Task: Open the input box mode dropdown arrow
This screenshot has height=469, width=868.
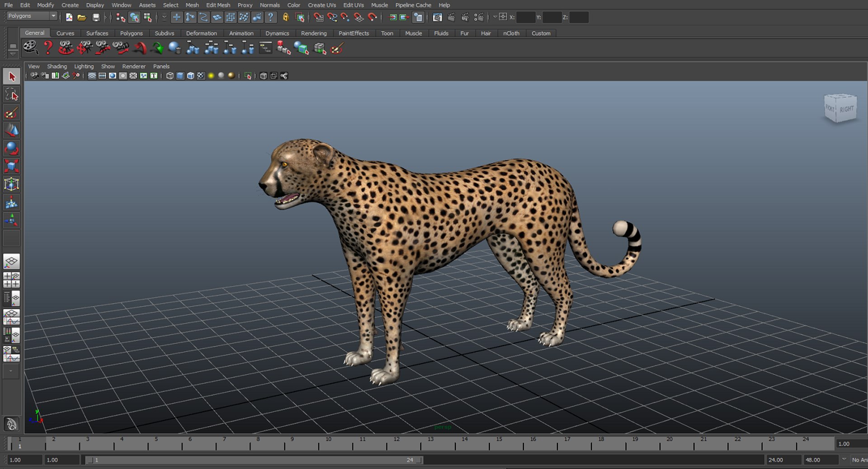Action: (495, 17)
